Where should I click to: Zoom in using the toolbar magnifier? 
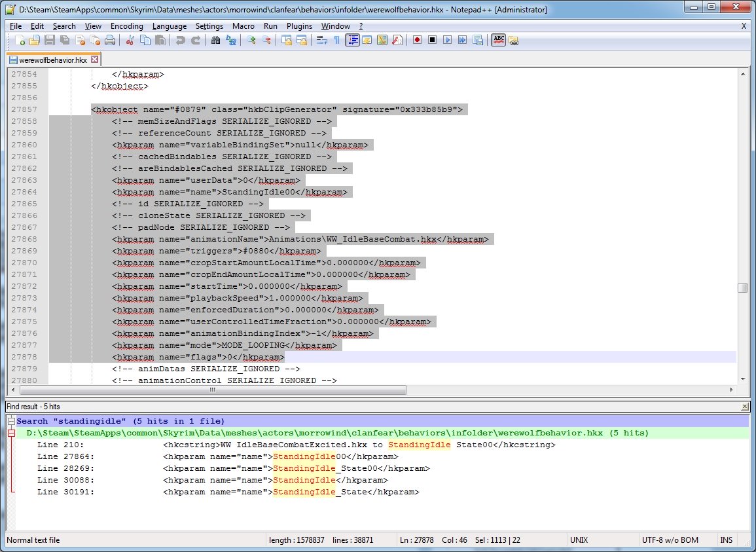(251, 41)
